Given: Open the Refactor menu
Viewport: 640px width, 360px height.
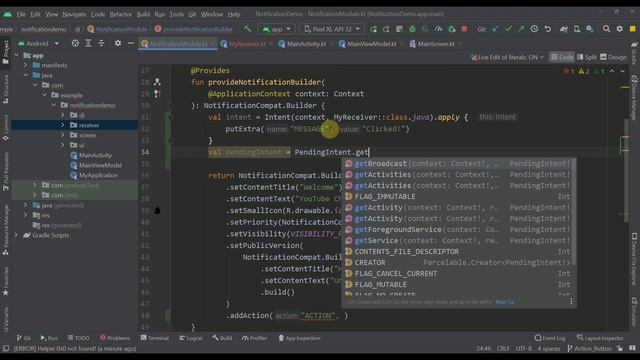Looking at the screenshot, I should pos(120,14).
